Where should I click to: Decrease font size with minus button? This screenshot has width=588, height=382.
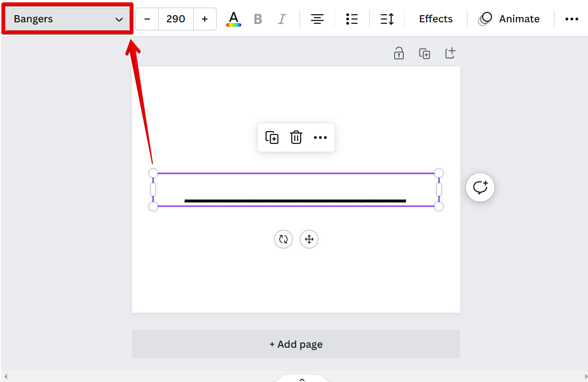[147, 19]
